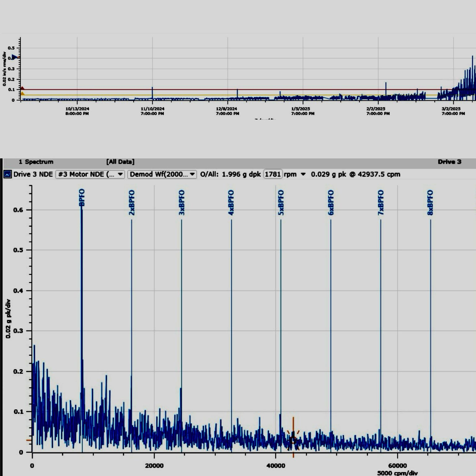Image resolution: width=476 pixels, height=476 pixels.
Task: Click the 20000 cpm axis value
Action: click(154, 465)
